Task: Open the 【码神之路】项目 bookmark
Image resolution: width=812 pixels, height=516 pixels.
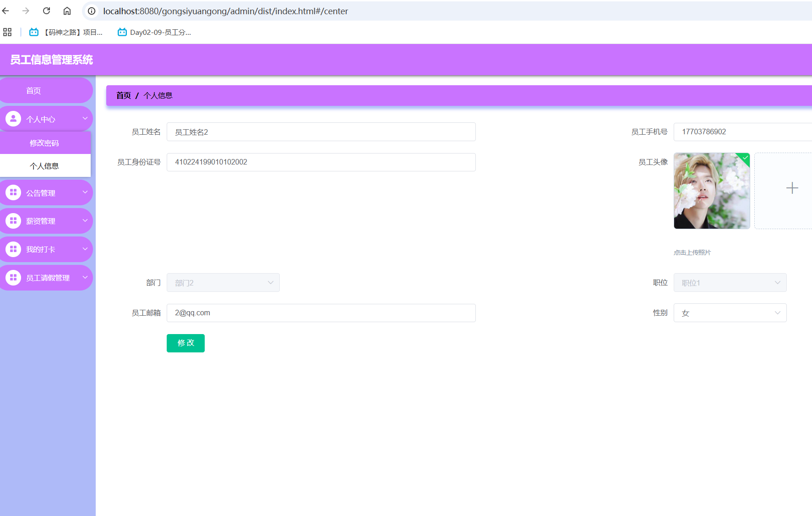Action: pyautogui.click(x=66, y=32)
